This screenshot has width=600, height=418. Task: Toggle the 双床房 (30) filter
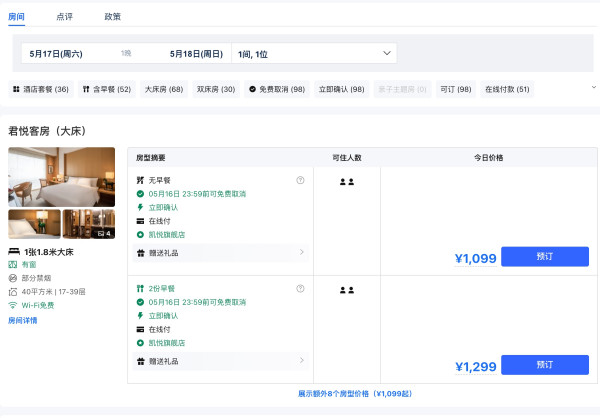click(x=216, y=89)
